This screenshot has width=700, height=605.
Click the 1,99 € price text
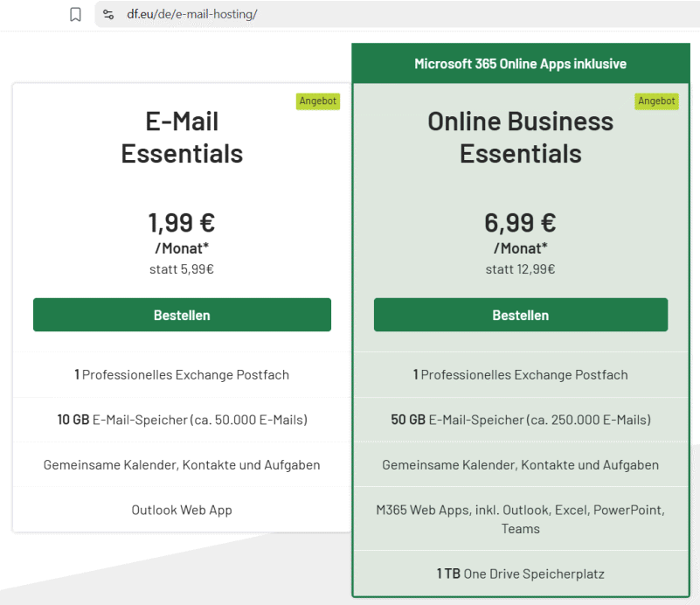pyautogui.click(x=182, y=222)
